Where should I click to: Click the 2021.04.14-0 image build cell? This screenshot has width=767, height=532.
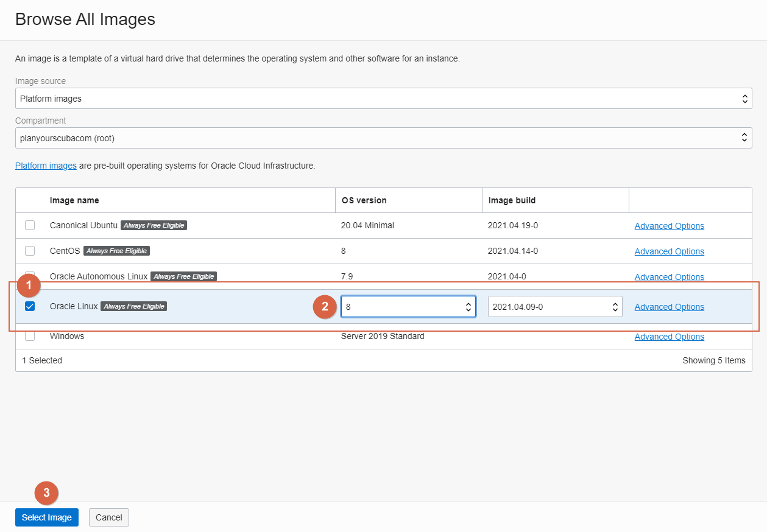tap(513, 251)
